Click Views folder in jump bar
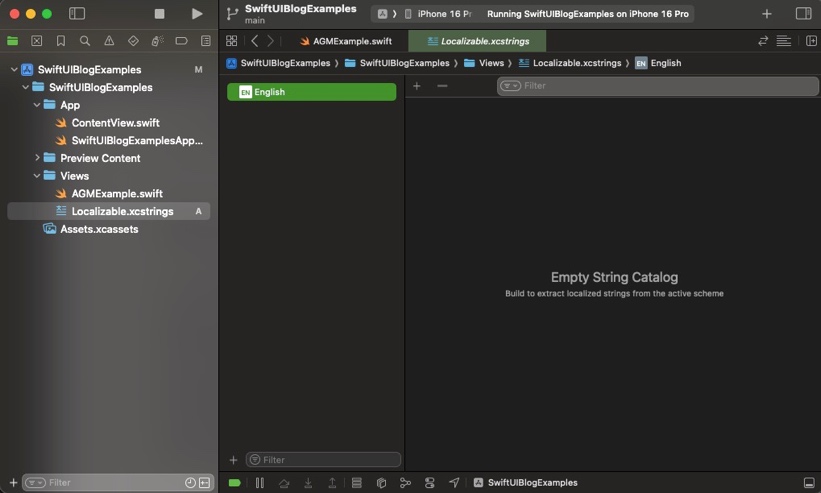The width and height of the screenshot is (821, 493). [484, 63]
